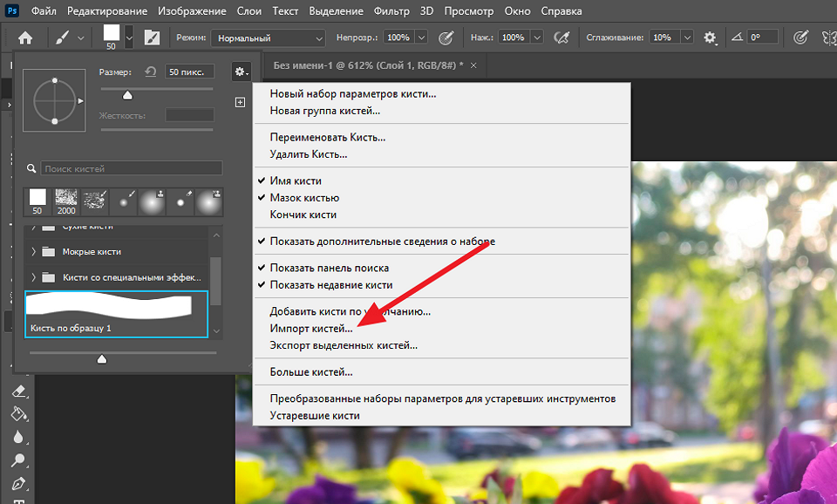Click "Больше кистей..." menu entry
The image size is (837, 504).
point(310,372)
